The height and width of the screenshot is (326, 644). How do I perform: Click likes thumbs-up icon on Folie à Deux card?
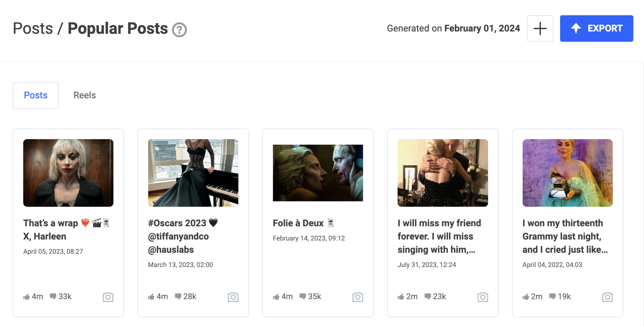tap(276, 297)
